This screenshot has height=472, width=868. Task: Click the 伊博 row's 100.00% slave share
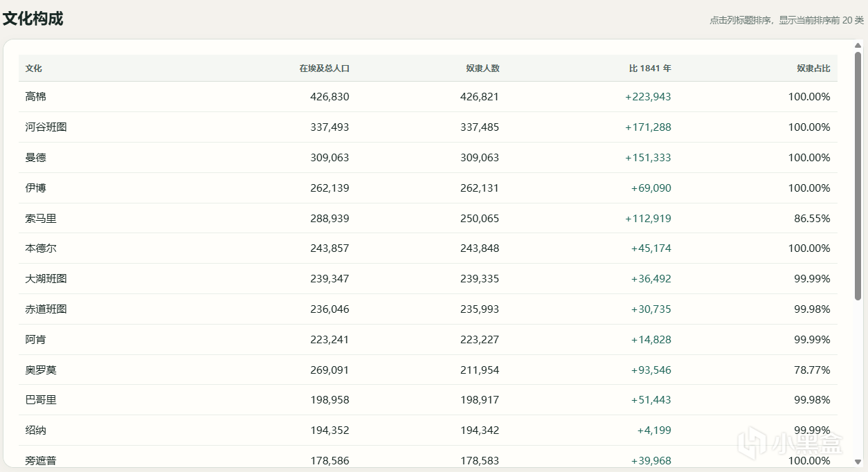pyautogui.click(x=809, y=188)
